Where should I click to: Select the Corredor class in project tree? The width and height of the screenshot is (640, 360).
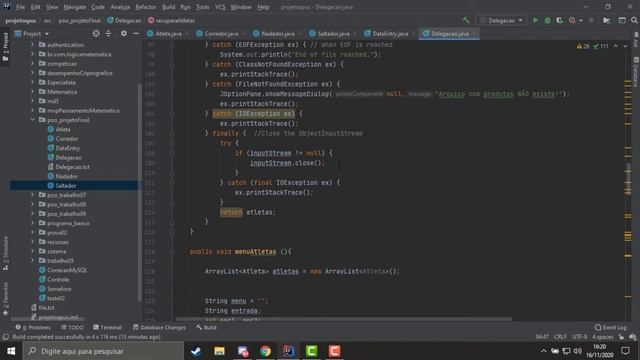[67, 138]
